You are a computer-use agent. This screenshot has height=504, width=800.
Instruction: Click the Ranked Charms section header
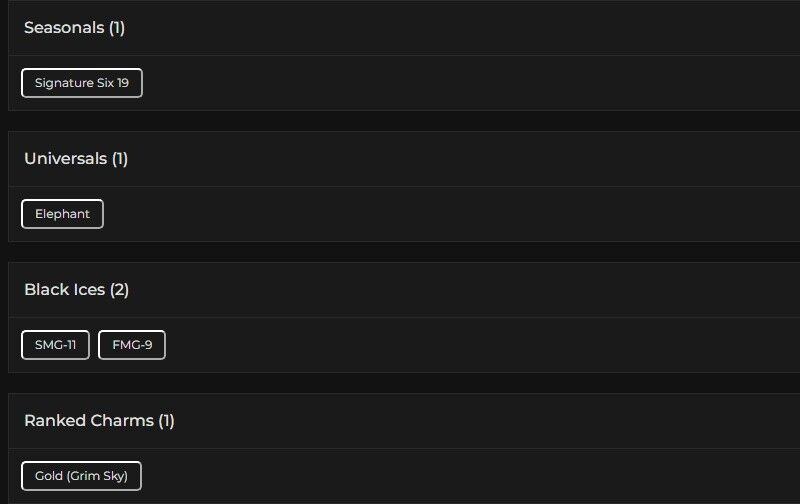[88, 421]
